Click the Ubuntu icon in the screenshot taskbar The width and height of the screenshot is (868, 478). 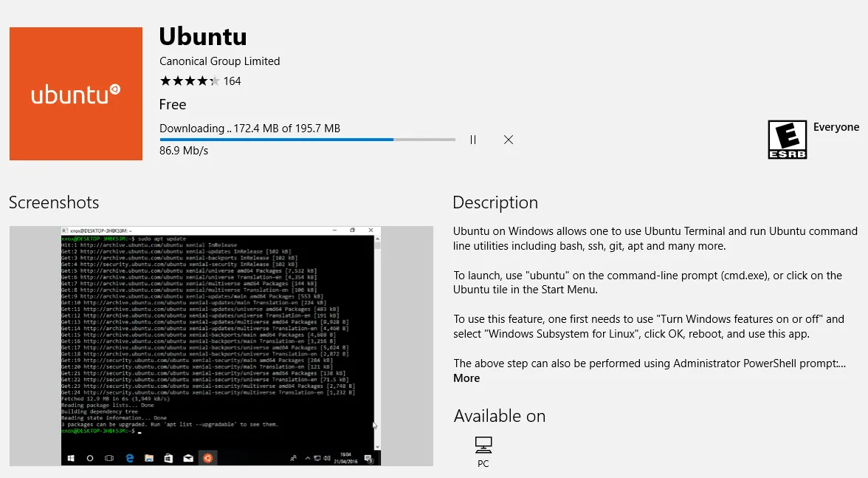coord(208,458)
